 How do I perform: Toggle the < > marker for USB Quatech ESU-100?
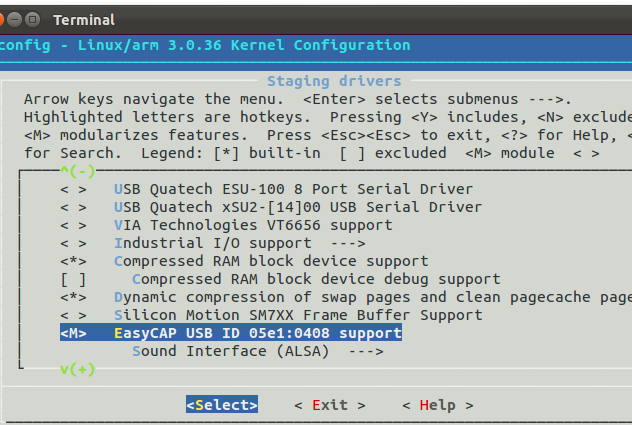coord(73,189)
